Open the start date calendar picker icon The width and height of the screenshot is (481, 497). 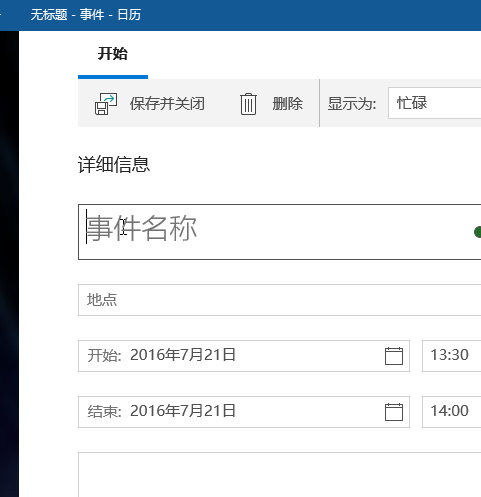394,356
